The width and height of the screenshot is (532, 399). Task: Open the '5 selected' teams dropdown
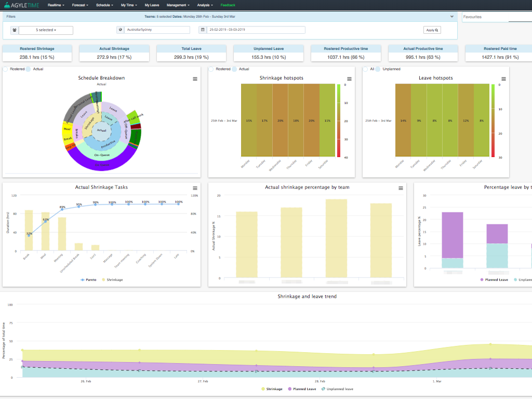pos(46,30)
